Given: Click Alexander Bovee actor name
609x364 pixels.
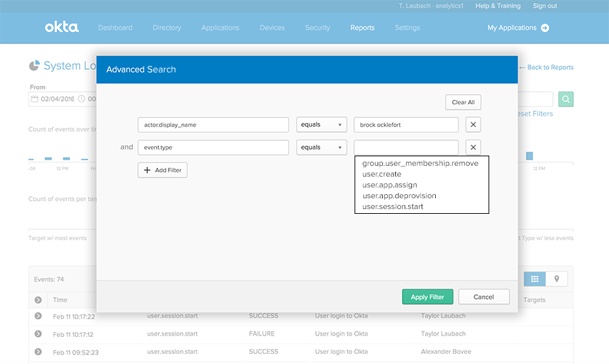Looking at the screenshot, I should pyautogui.click(x=446, y=352).
